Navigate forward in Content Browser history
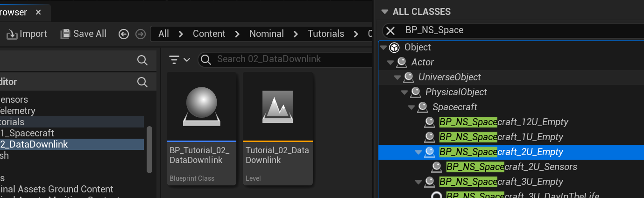This screenshot has width=644, height=198. pos(140,34)
